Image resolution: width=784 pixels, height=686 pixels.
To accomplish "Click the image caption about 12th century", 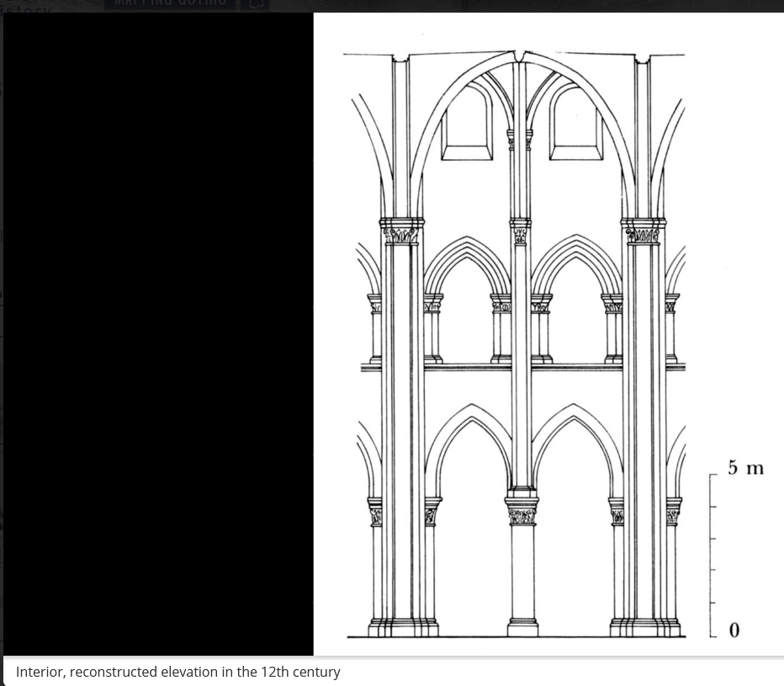I will [177, 672].
